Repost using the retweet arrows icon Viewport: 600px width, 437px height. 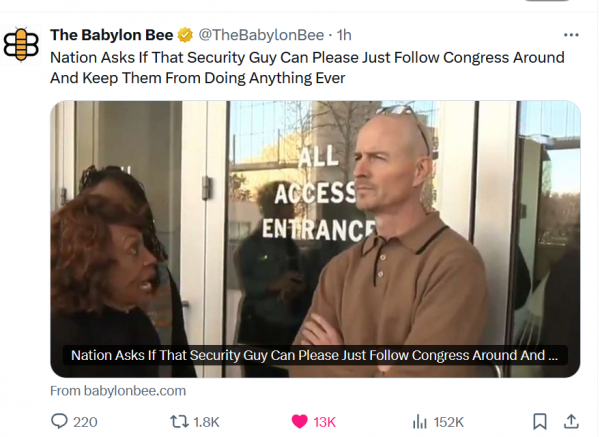[x=179, y=422]
